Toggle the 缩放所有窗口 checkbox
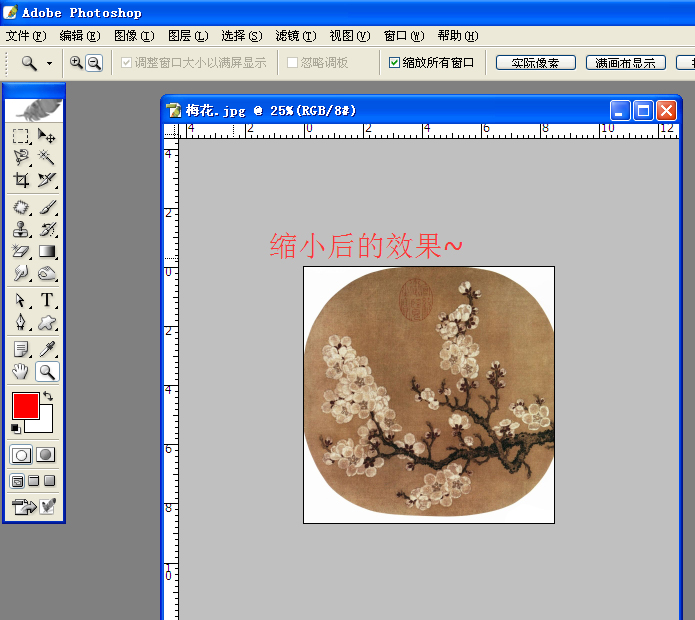Screen dimensions: 695x620 click(x=394, y=62)
